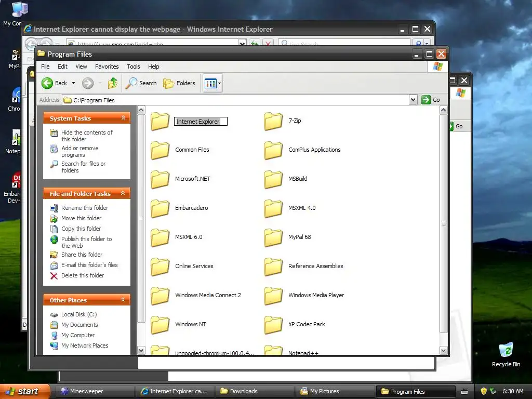Select the Windows Media Player folder icon
The width and height of the screenshot is (532, 399).
coord(273,296)
